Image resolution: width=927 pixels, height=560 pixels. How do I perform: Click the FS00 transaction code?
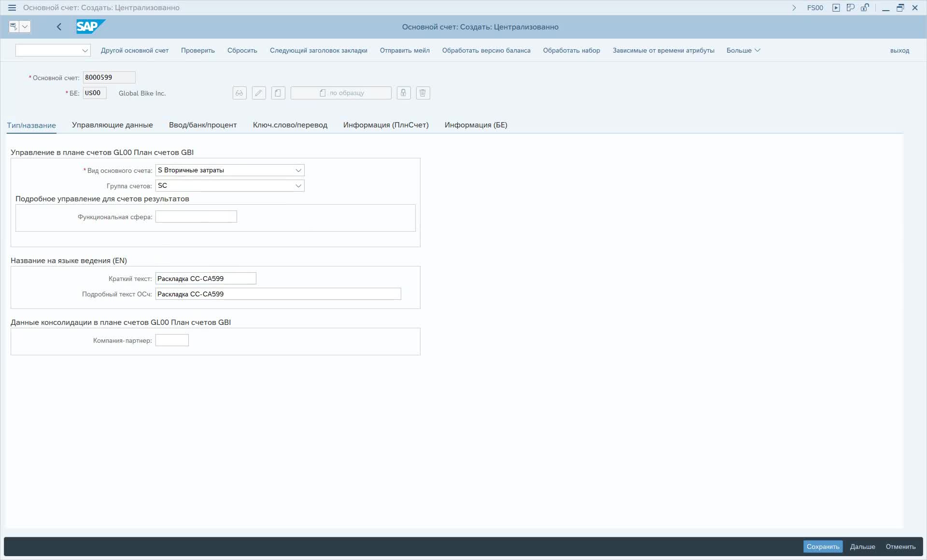tap(815, 8)
